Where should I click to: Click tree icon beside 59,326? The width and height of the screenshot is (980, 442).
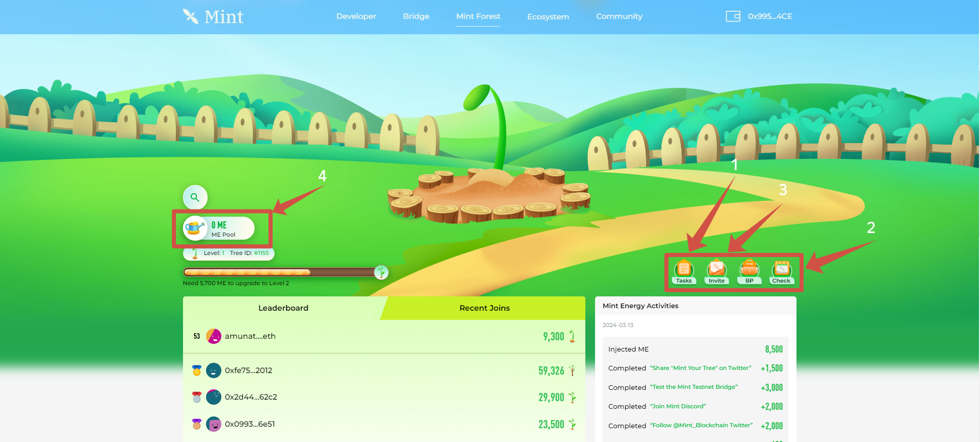point(572,370)
